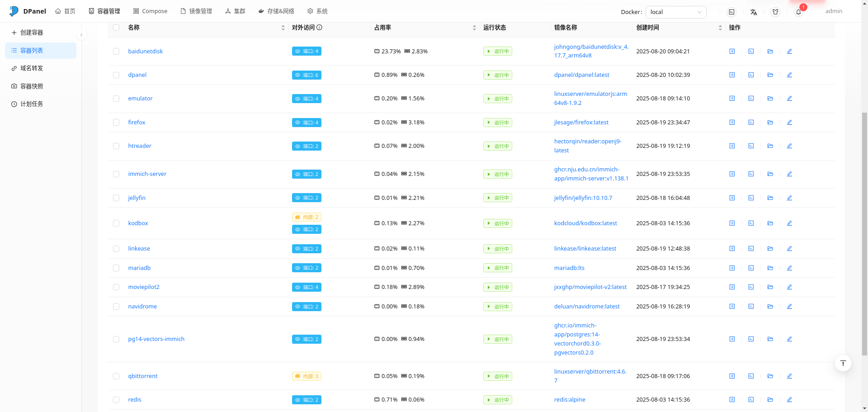Sort the table by 占用率 column
The image size is (868, 412).
[x=474, y=28]
